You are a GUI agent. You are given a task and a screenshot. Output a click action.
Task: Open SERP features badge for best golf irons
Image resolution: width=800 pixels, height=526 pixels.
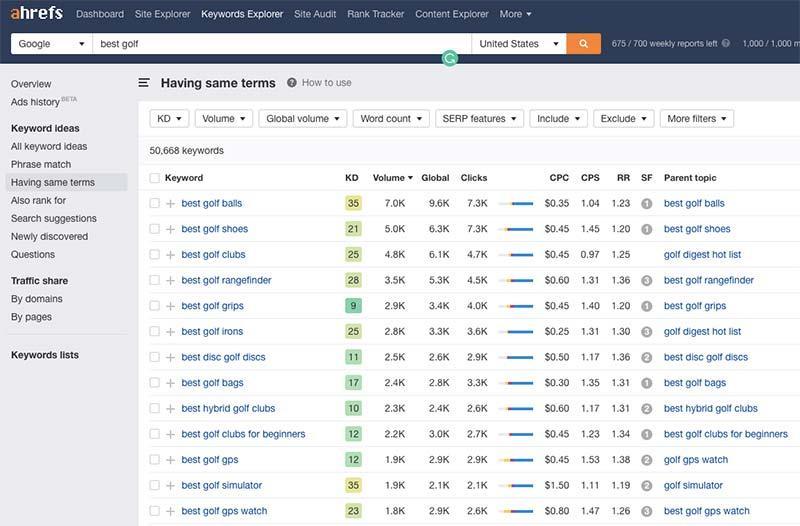[x=646, y=332]
